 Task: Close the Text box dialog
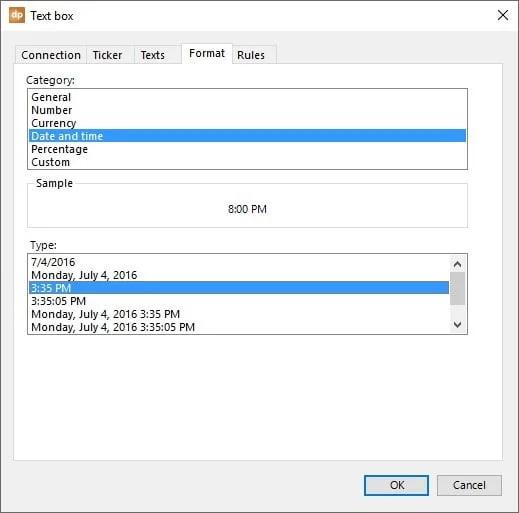pyautogui.click(x=503, y=15)
